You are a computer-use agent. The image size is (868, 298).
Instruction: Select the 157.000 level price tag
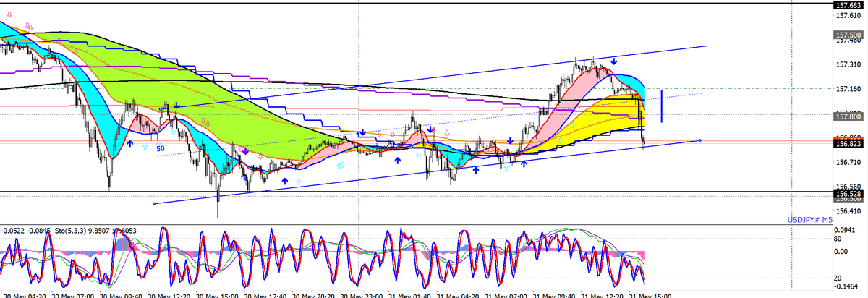849,116
